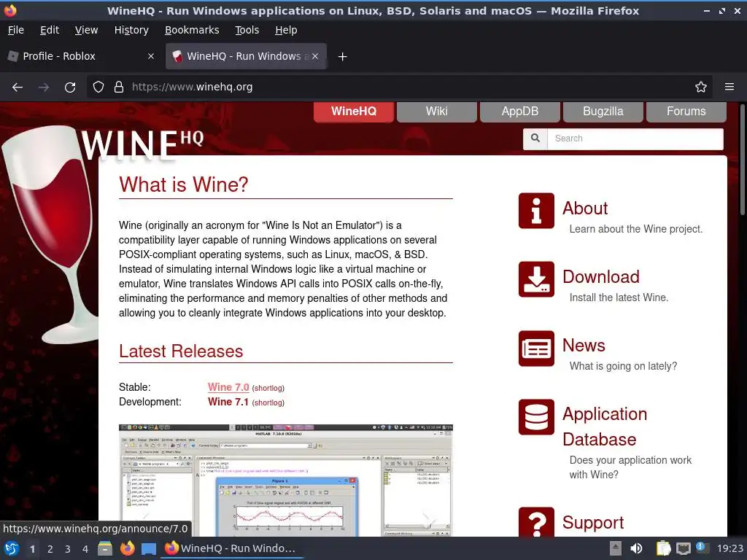The width and height of the screenshot is (747, 560).
Task: Click the tray eject/removable media icon
Action: coord(616,548)
